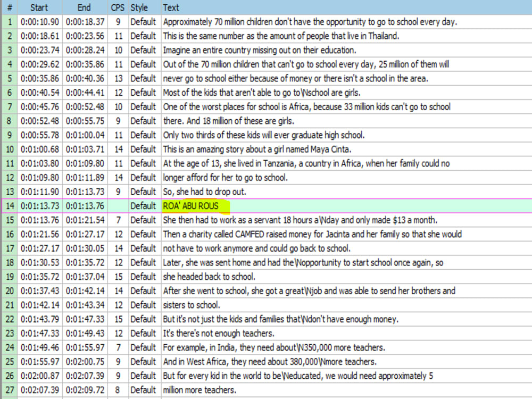The width and height of the screenshot is (532, 399).
Task: Click end time 0:00:44.41
Action: point(85,93)
